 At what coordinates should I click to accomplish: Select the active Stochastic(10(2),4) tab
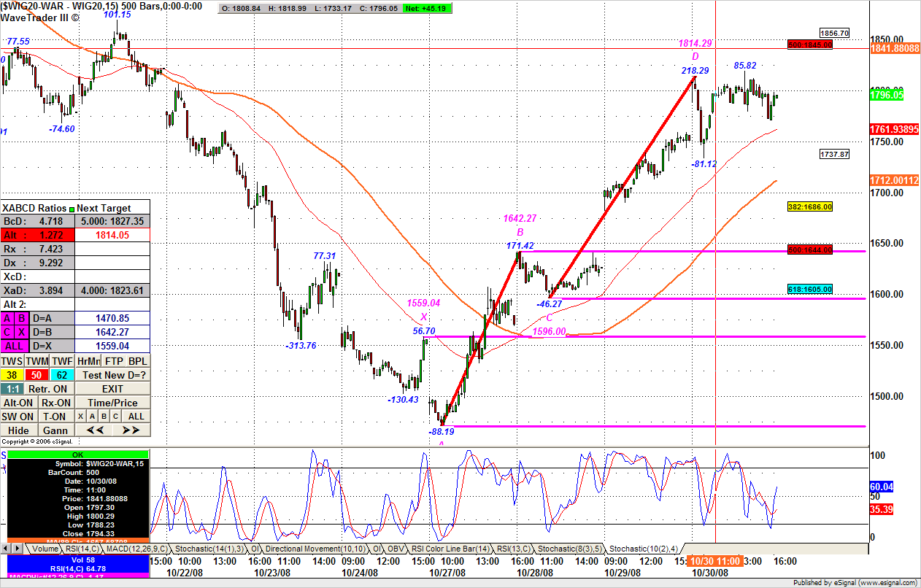click(644, 549)
